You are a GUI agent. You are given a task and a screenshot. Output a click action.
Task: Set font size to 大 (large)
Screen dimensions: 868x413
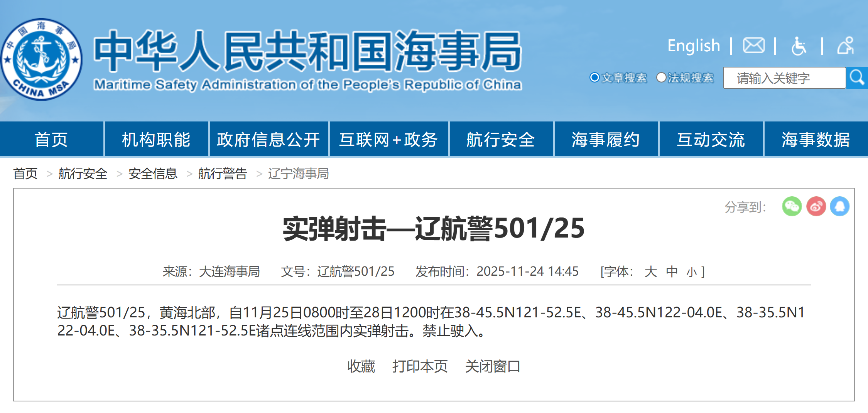650,272
